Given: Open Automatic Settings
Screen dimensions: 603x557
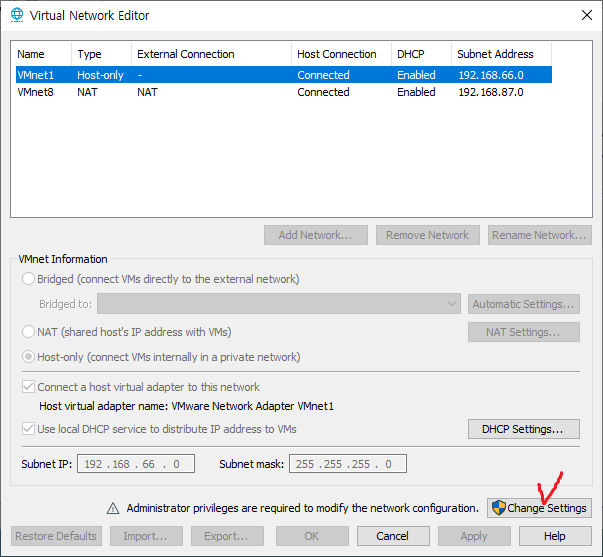Looking at the screenshot, I should click(524, 304).
